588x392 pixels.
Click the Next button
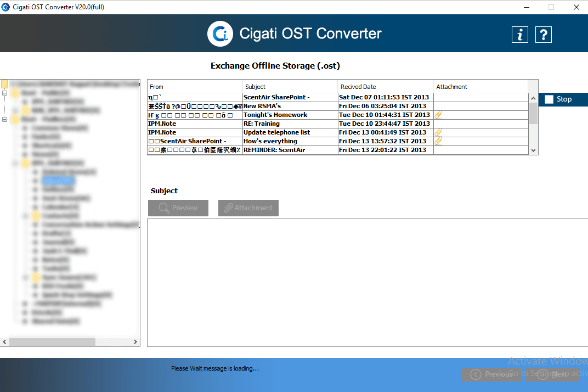[x=553, y=374]
